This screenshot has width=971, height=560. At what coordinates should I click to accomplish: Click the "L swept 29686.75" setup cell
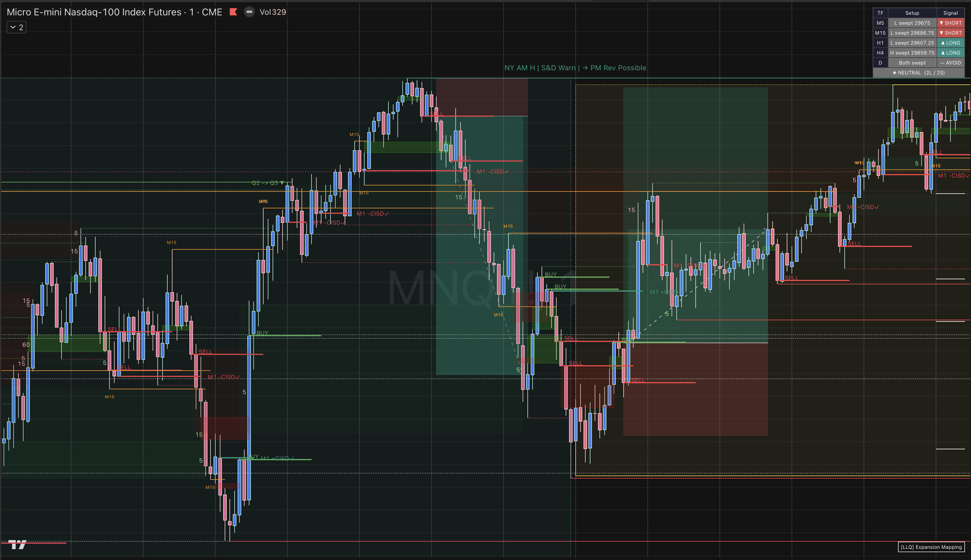point(912,33)
